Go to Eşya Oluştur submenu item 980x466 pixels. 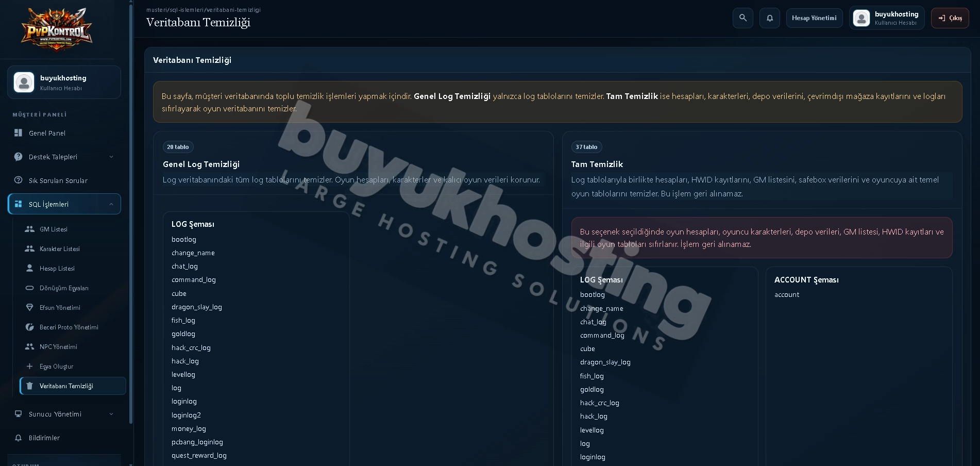tap(73, 366)
